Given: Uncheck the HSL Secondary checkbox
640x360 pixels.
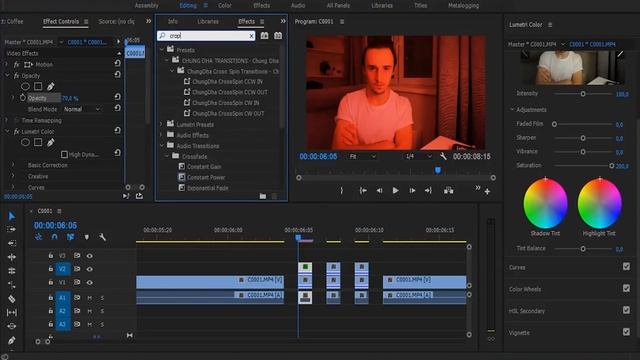Looking at the screenshot, I should (x=626, y=310).
